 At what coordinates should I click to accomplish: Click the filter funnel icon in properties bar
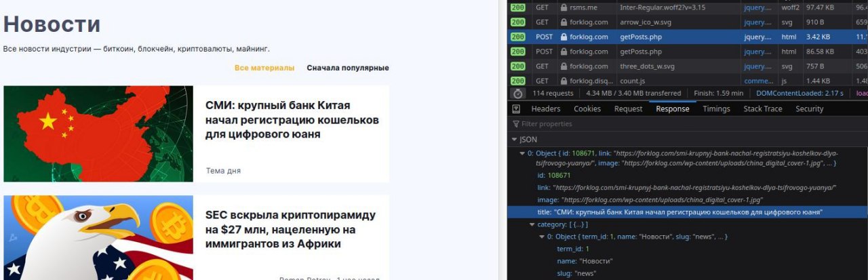pos(516,124)
